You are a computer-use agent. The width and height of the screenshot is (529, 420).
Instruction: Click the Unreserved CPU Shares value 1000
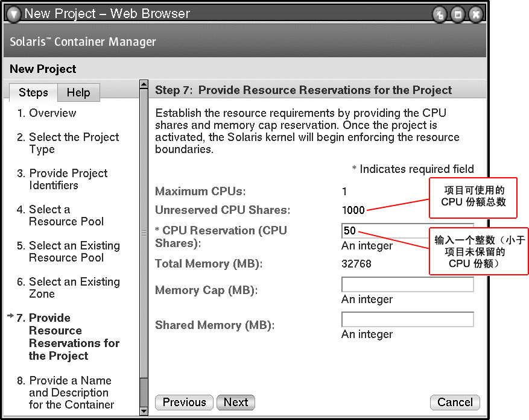point(353,210)
